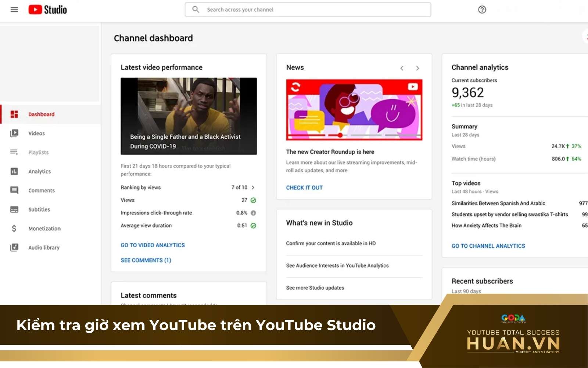This screenshot has height=368, width=588.
Task: Show the previous News item
Action: click(x=402, y=68)
